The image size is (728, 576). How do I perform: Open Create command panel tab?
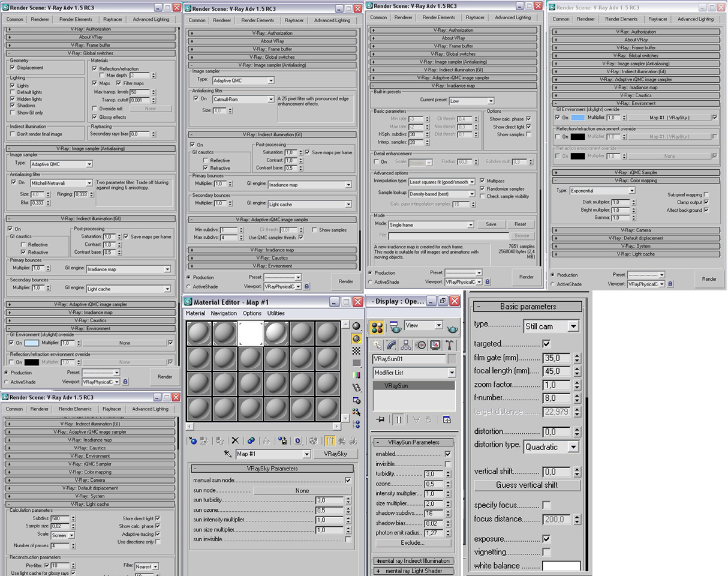point(378,345)
